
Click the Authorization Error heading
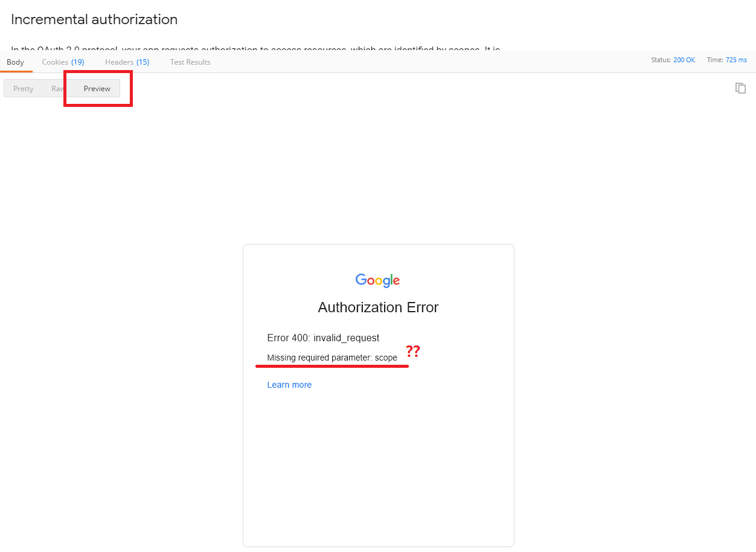(x=378, y=307)
